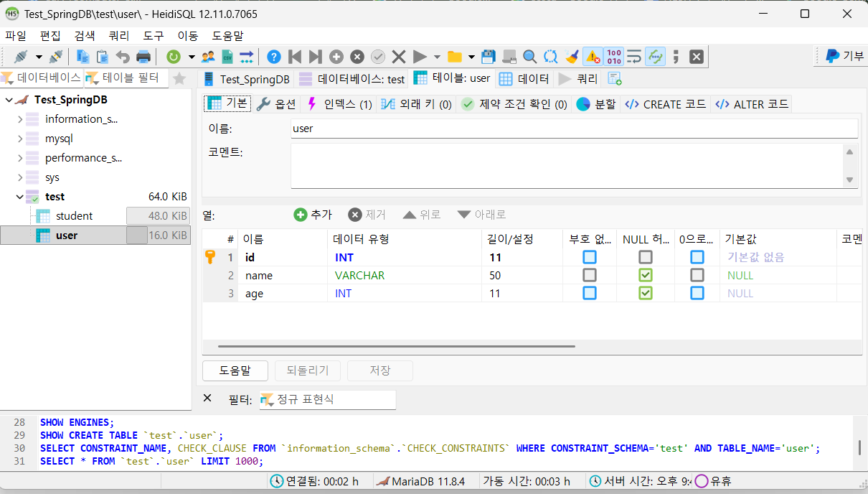Click the 이름 field containing user

574,129
